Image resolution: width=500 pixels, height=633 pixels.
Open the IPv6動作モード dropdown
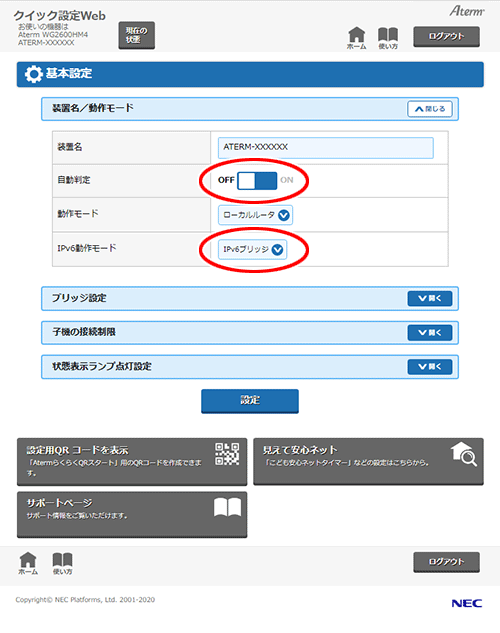(x=253, y=249)
